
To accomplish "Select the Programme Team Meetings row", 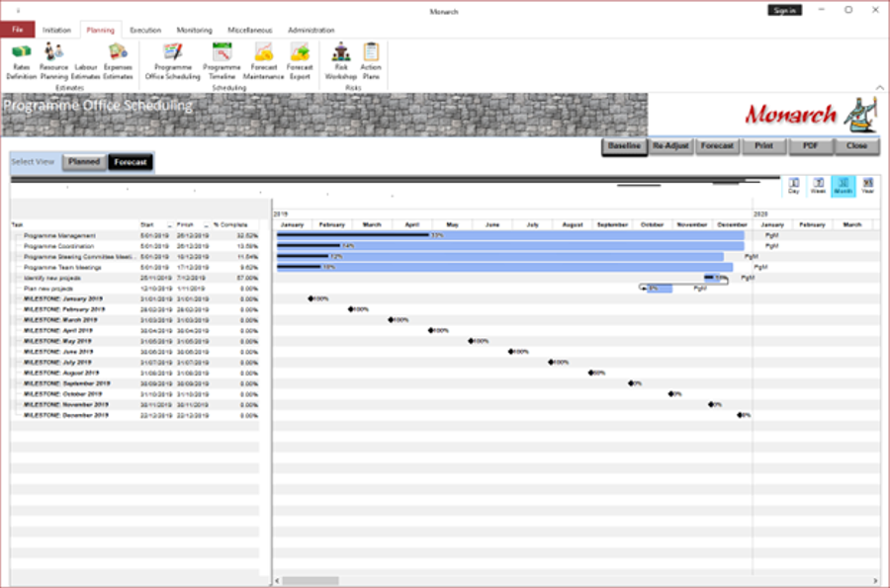I will click(x=135, y=267).
